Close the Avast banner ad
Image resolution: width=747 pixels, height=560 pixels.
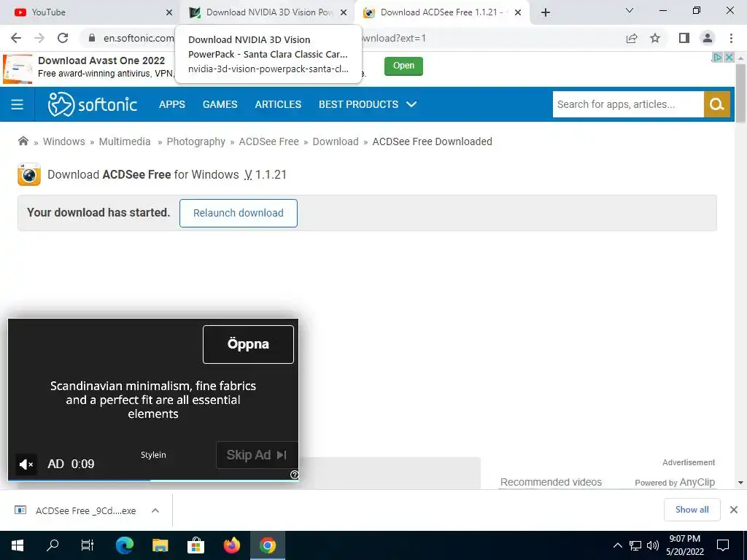[729, 57]
